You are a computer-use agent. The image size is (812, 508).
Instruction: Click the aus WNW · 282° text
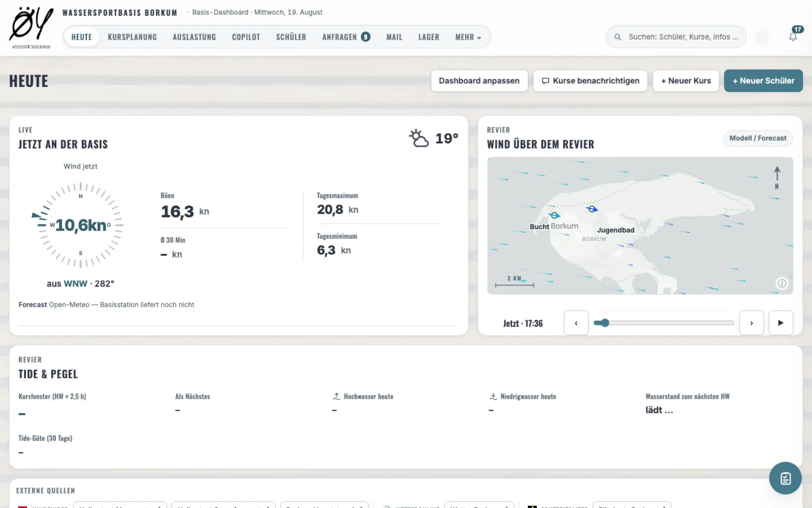pos(80,283)
